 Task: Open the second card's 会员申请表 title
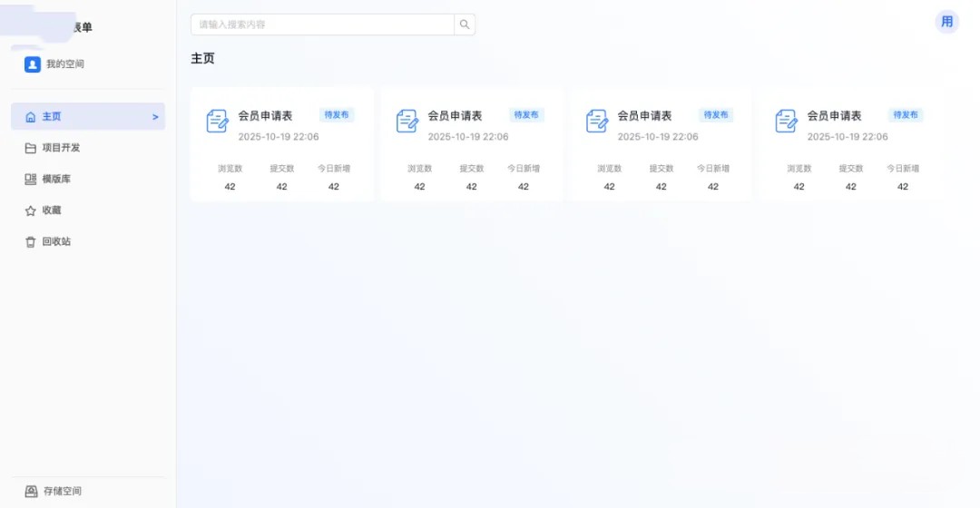pyautogui.click(x=455, y=115)
